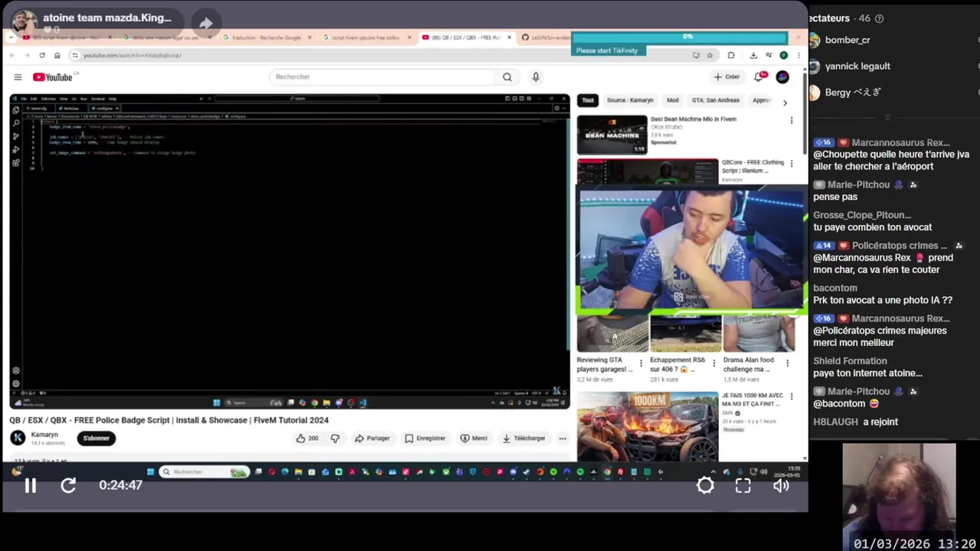Open the Bean Machine video thumbnail
Viewport: 980px width, 551px height.
click(x=612, y=135)
